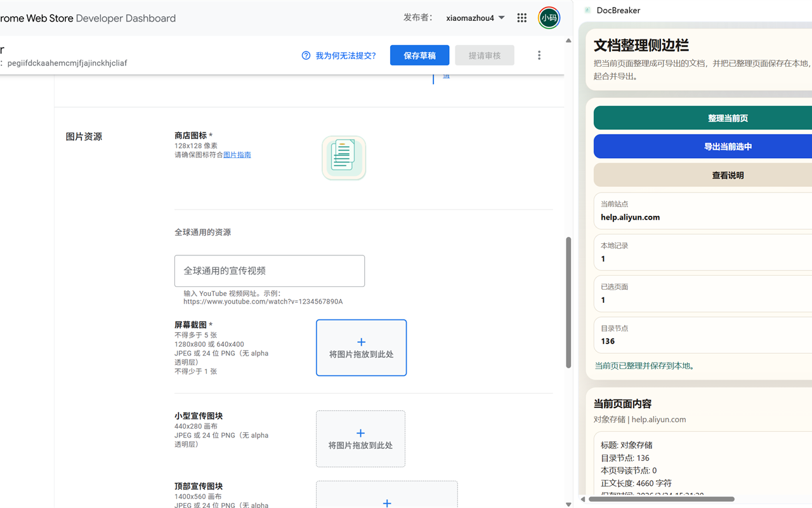Open 查看说明 in the DocBreaker sidebar
This screenshot has width=812, height=508.
pyautogui.click(x=727, y=175)
